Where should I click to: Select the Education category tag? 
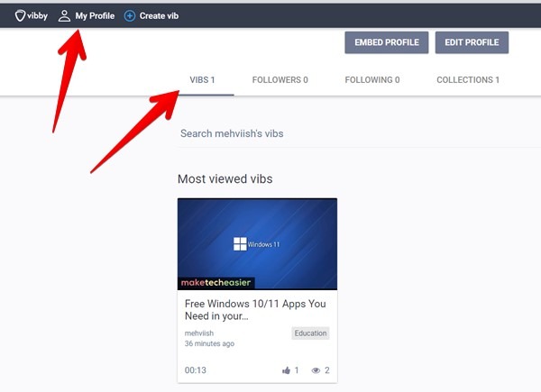[x=310, y=333]
